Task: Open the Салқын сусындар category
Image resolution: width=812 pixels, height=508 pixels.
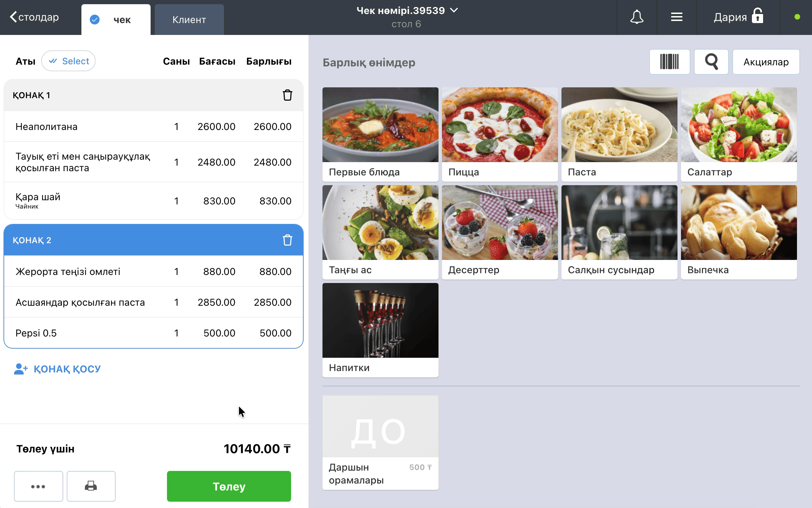Action: point(619,232)
